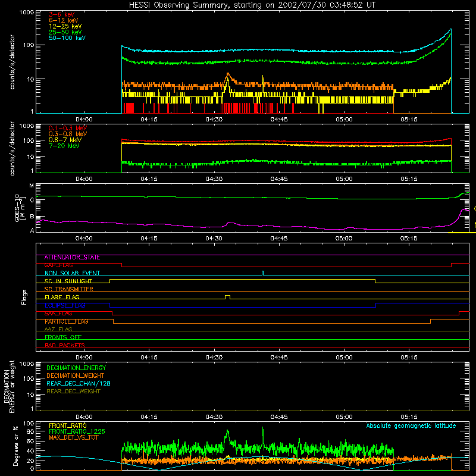
Task: Click the flare flag pulse near 04:33
Action: click(227, 296)
